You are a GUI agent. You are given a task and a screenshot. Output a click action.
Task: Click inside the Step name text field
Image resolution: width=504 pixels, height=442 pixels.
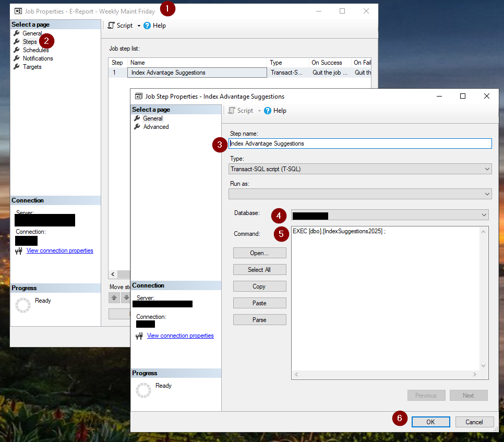click(360, 144)
